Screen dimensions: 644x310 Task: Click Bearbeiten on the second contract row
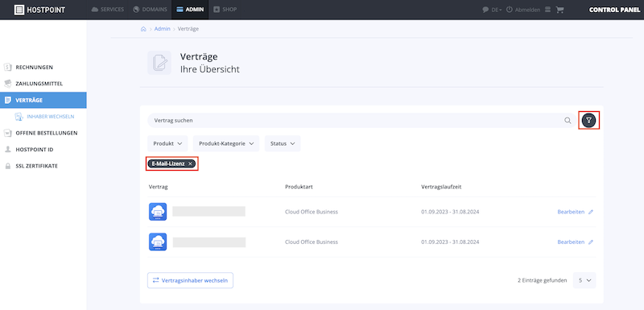point(575,242)
